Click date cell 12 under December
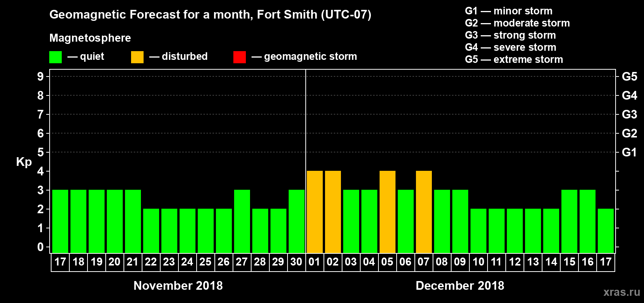The height and width of the screenshot is (303, 644). pyautogui.click(x=515, y=262)
